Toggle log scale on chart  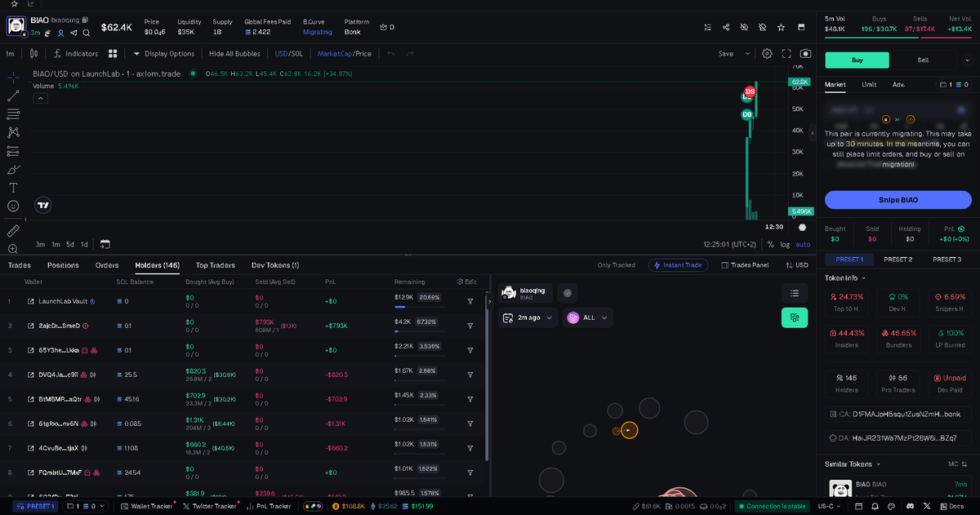tap(785, 244)
